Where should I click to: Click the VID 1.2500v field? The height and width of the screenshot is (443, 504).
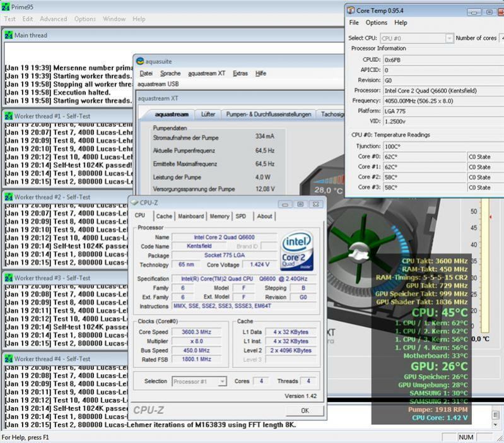click(443, 122)
